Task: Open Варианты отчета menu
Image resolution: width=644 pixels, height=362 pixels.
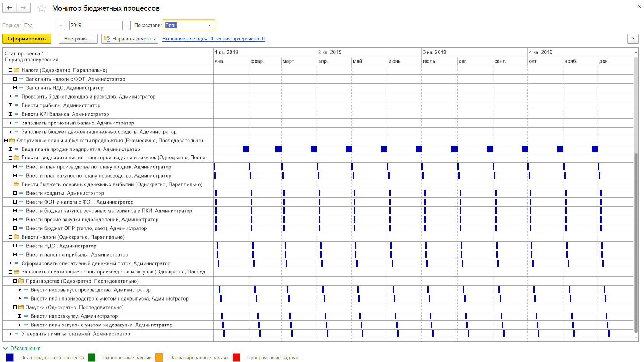Action: [x=129, y=39]
